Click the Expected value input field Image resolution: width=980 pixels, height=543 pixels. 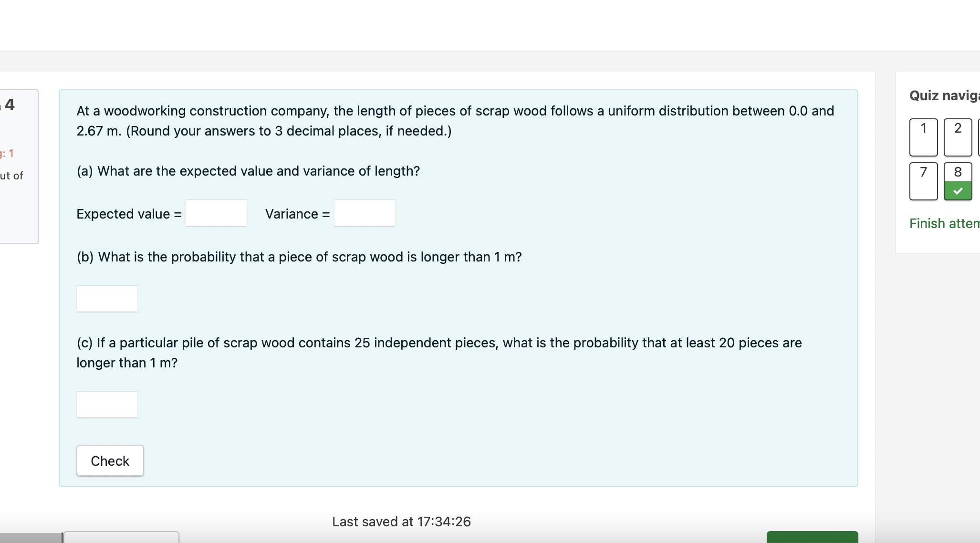[x=216, y=213]
